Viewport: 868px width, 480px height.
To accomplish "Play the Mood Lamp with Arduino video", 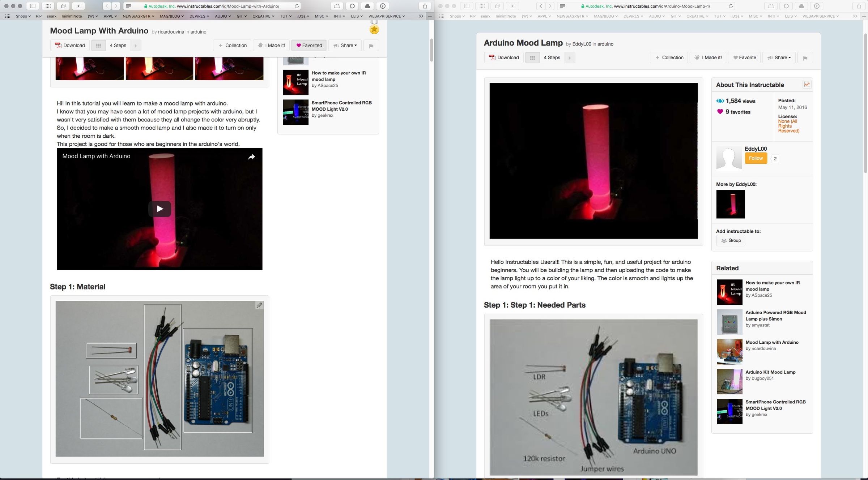I will click(x=159, y=209).
